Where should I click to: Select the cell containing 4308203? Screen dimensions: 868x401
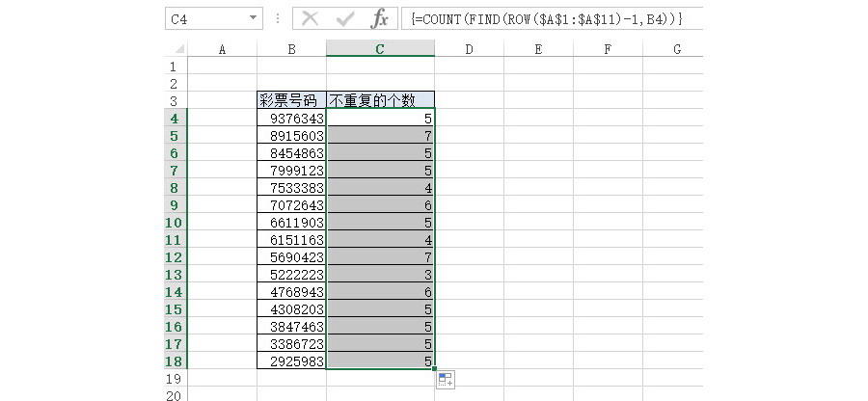pyautogui.click(x=291, y=308)
